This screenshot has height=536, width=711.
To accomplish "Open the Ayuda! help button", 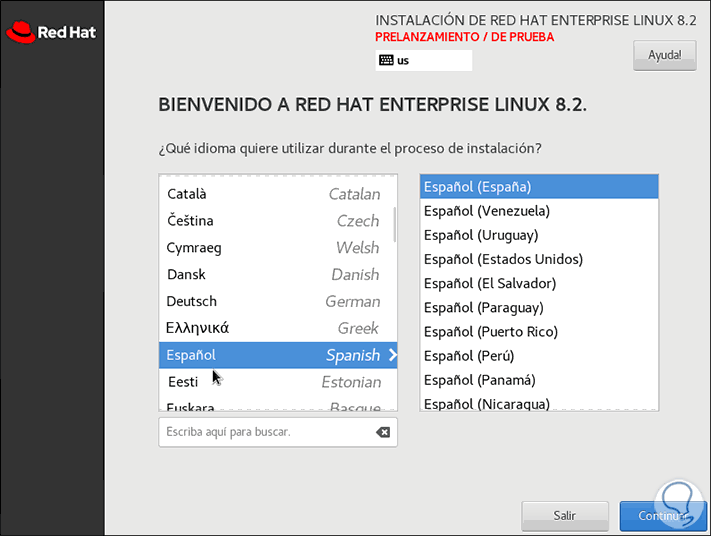I will [664, 55].
